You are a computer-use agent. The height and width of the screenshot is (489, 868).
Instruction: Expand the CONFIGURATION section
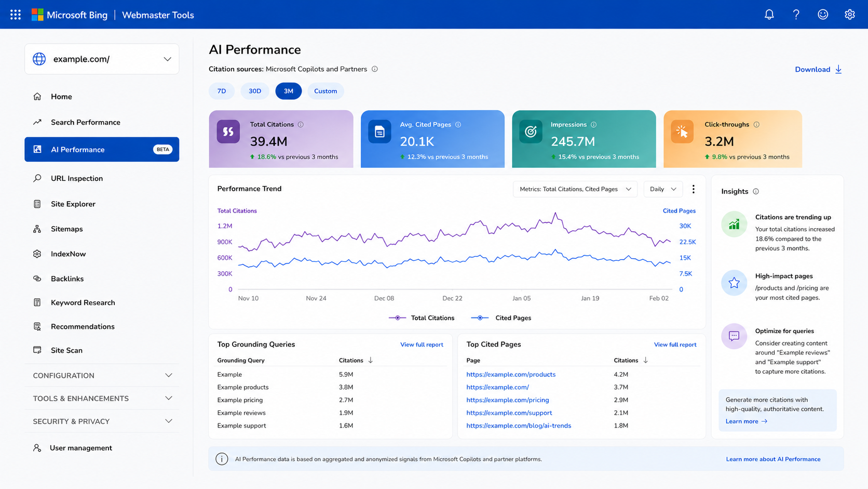102,375
